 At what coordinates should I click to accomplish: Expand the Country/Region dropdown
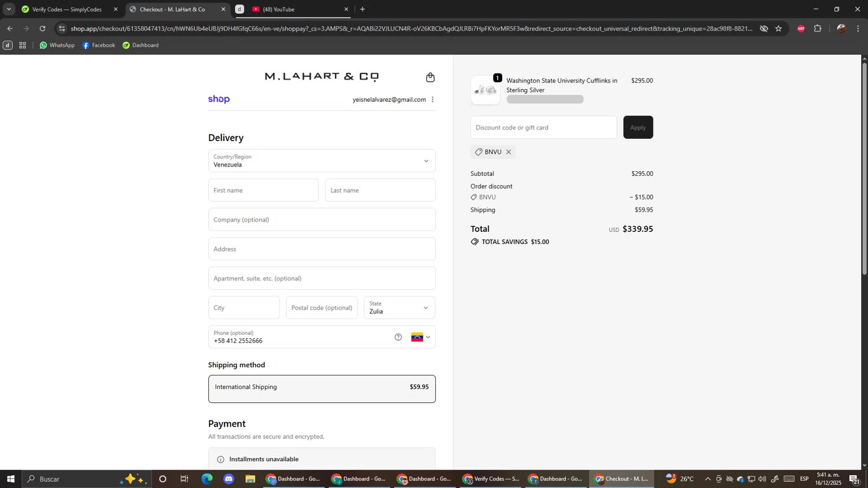click(x=322, y=161)
